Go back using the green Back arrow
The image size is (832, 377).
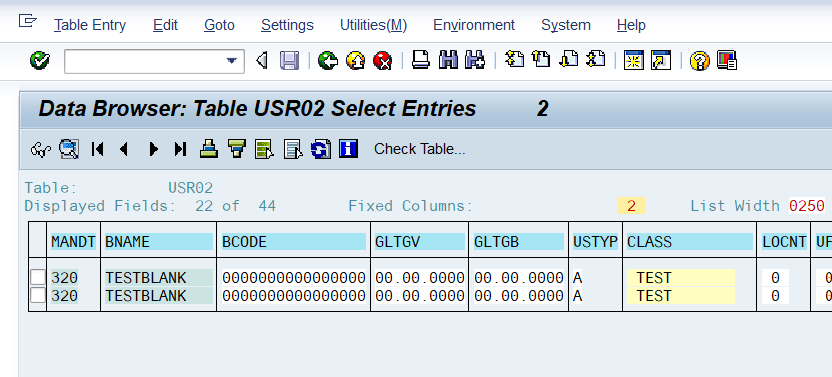pyautogui.click(x=328, y=61)
